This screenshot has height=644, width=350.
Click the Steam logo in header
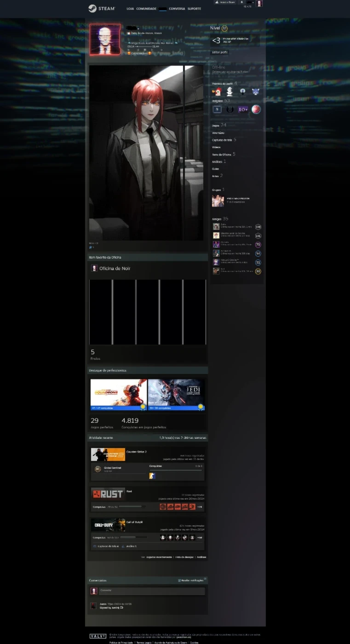(x=102, y=8)
